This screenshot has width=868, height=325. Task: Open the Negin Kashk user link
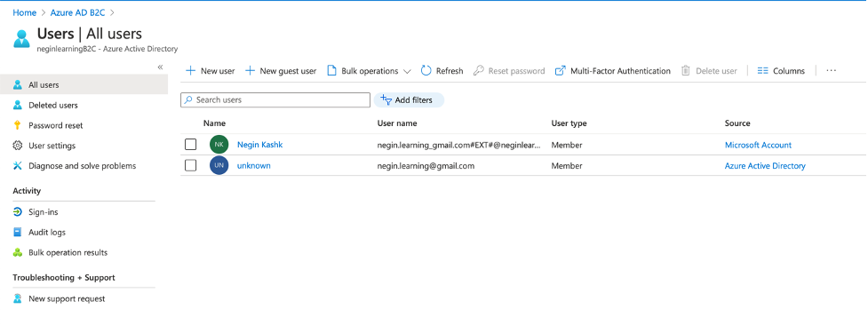(260, 145)
